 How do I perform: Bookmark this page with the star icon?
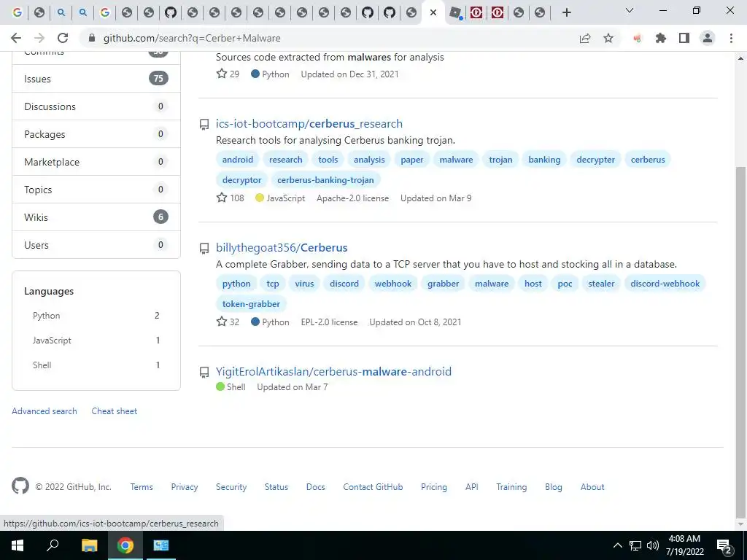(x=608, y=38)
